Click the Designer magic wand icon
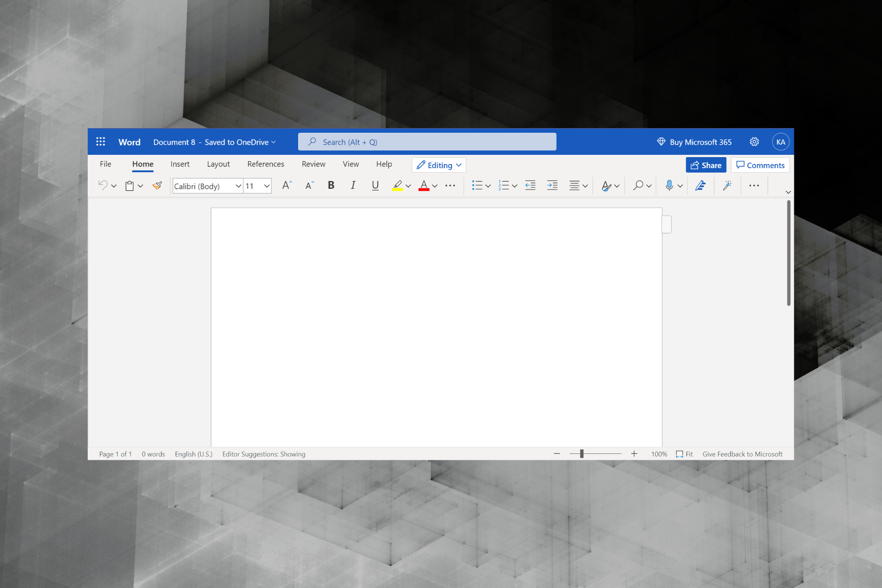Viewport: 882px width, 588px height. click(727, 186)
